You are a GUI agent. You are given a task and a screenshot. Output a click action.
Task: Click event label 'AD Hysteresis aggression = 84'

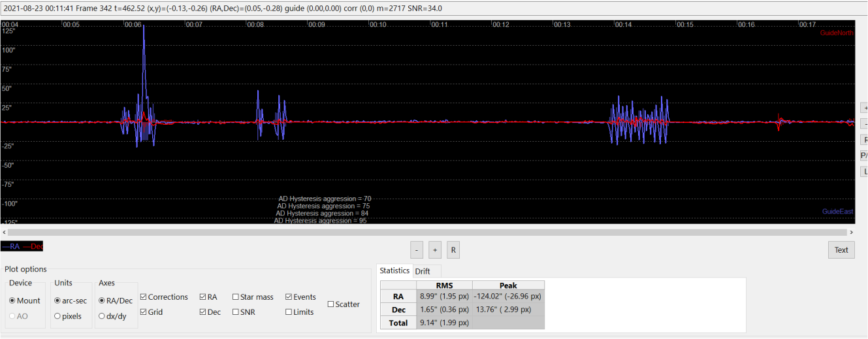(321, 214)
